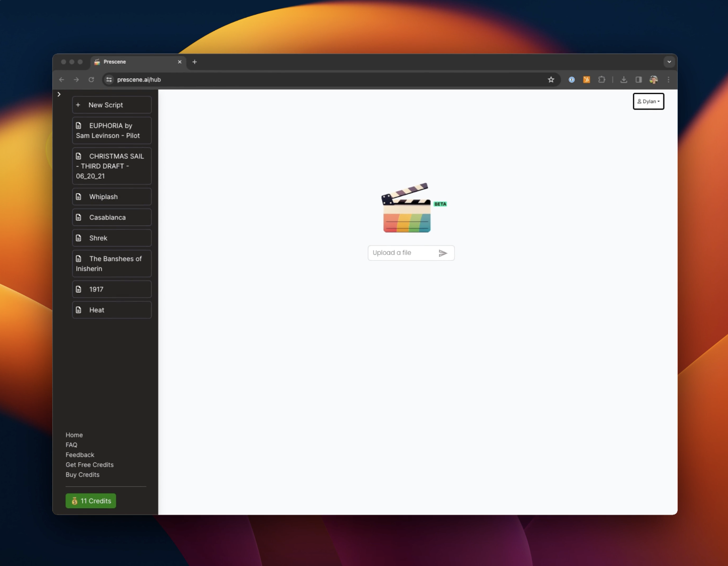Click the 11 Credits green button

point(91,501)
